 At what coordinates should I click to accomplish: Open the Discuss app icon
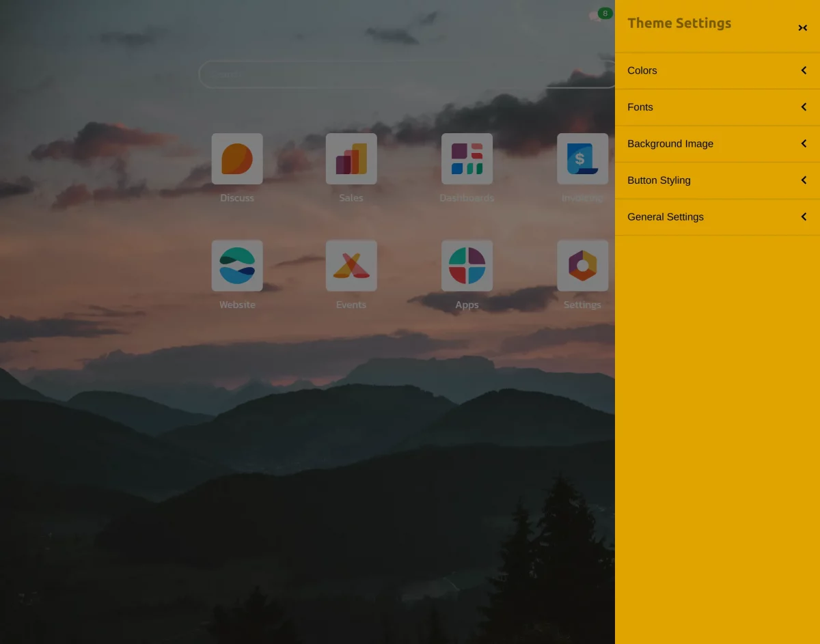pos(237,158)
